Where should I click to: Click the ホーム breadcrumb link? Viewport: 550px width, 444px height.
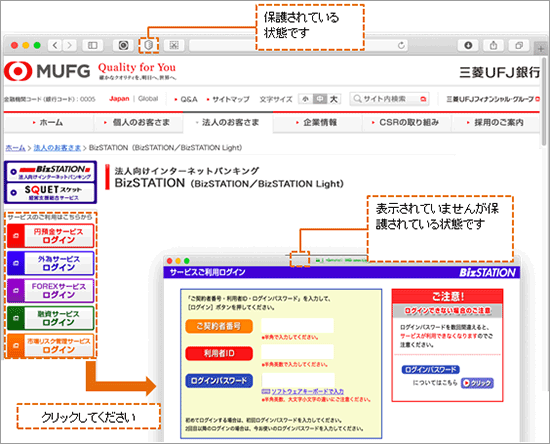click(15, 148)
